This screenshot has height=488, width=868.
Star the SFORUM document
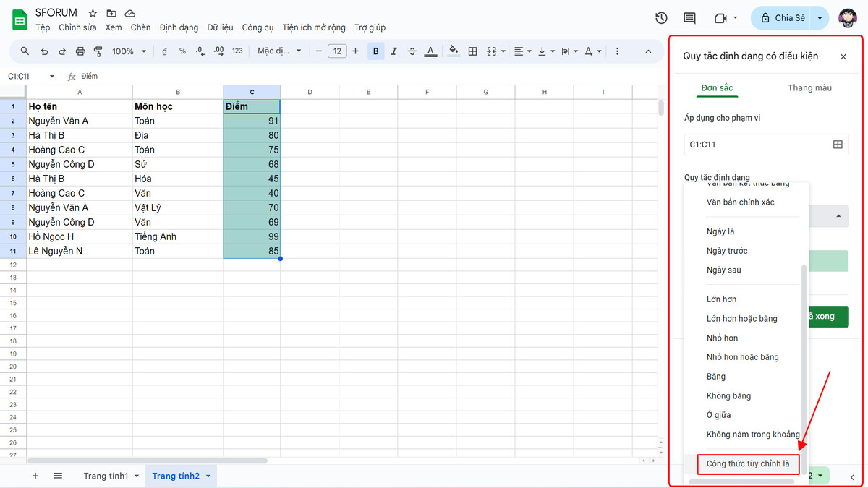tap(93, 13)
